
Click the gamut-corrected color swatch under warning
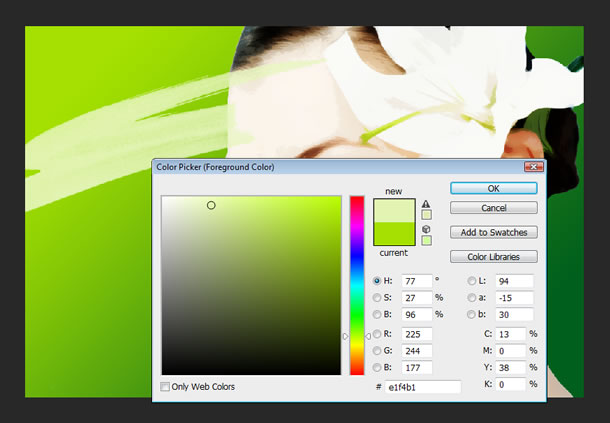pyautogui.click(x=426, y=214)
